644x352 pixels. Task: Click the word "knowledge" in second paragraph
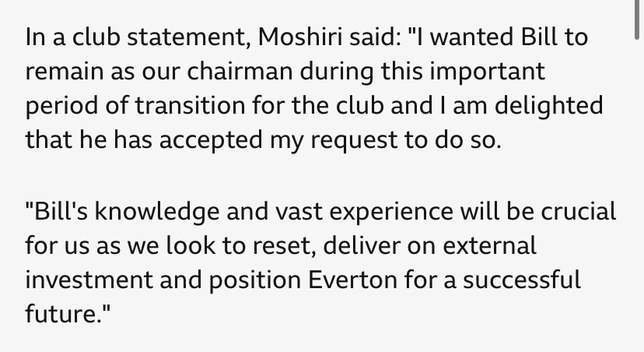pos(157,212)
